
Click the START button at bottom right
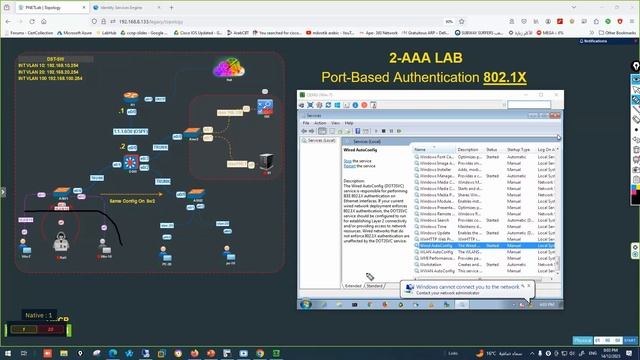pos(630,340)
